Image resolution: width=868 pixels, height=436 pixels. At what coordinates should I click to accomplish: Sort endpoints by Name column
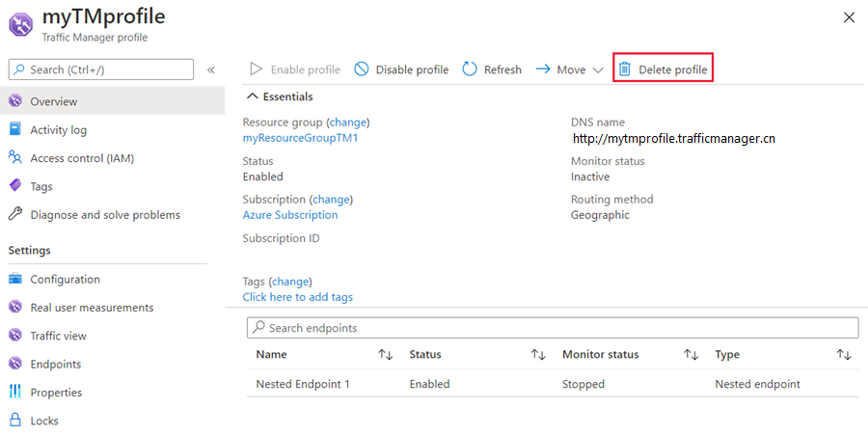pyautogui.click(x=385, y=355)
